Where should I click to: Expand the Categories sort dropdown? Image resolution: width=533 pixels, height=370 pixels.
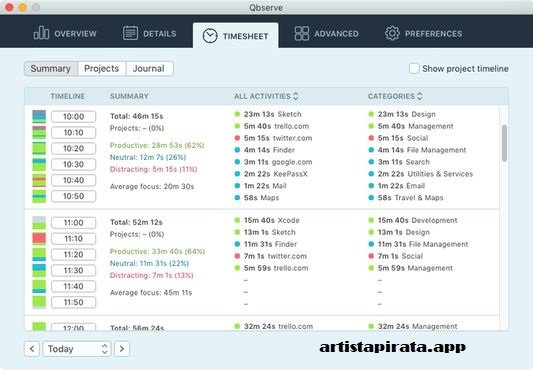tap(420, 96)
